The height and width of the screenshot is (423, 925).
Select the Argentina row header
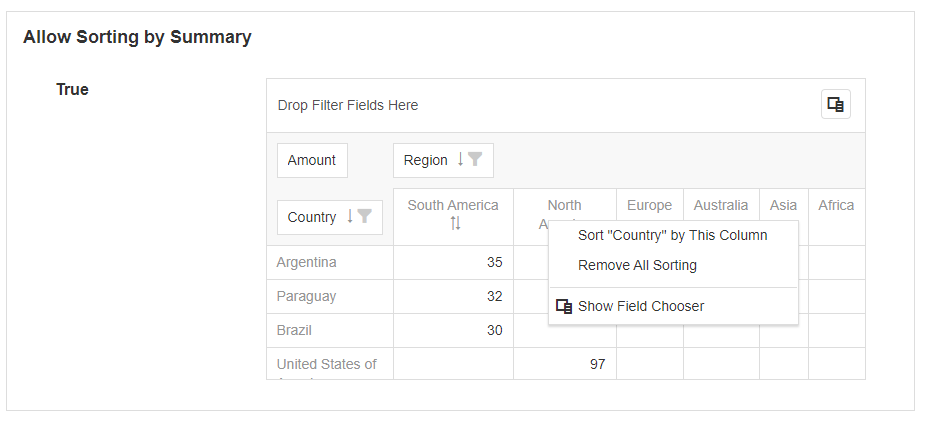pos(307,262)
